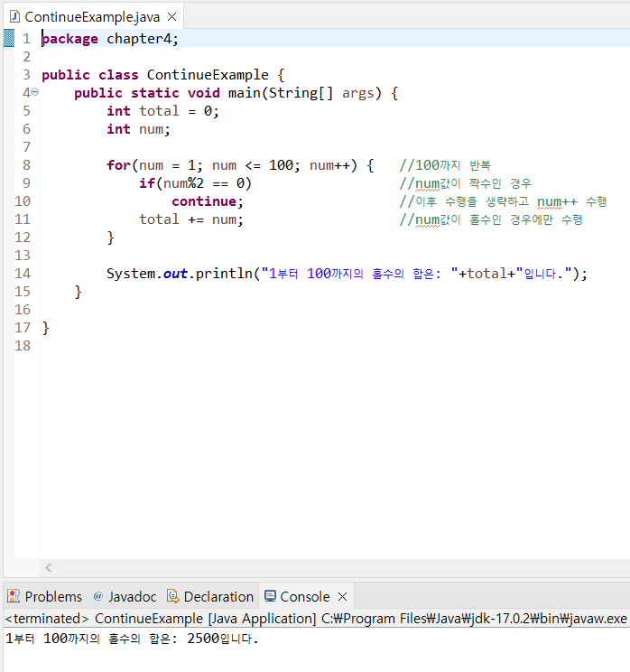Click the closing brace on line 12
The height and width of the screenshot is (672, 630).
(x=110, y=238)
